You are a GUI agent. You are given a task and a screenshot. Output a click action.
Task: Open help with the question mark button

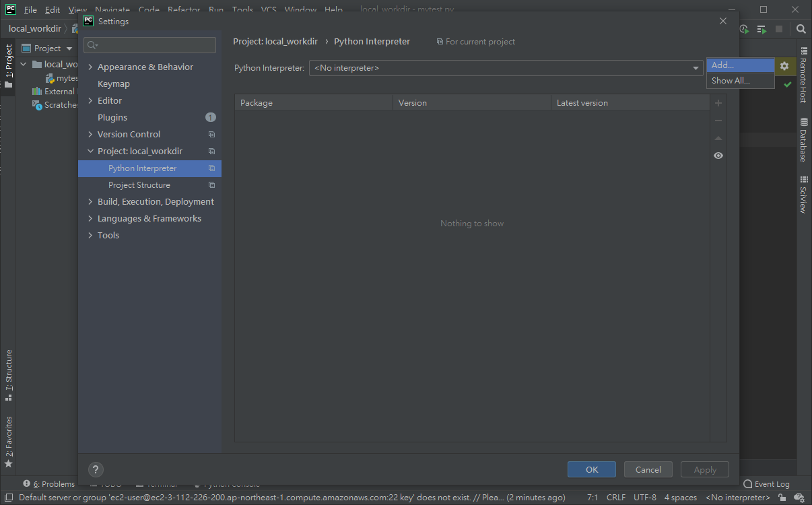96,469
